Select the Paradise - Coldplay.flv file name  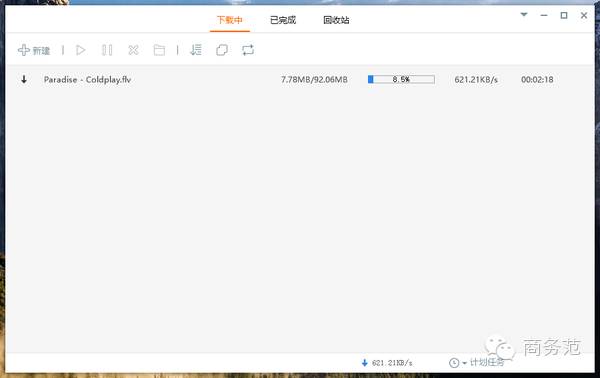pyautogui.click(x=87, y=80)
